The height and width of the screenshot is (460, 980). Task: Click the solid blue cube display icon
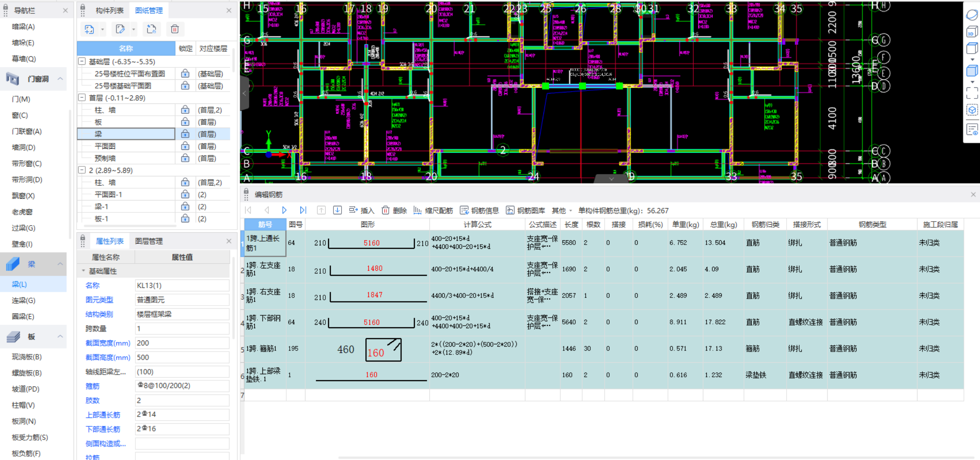coord(972,71)
